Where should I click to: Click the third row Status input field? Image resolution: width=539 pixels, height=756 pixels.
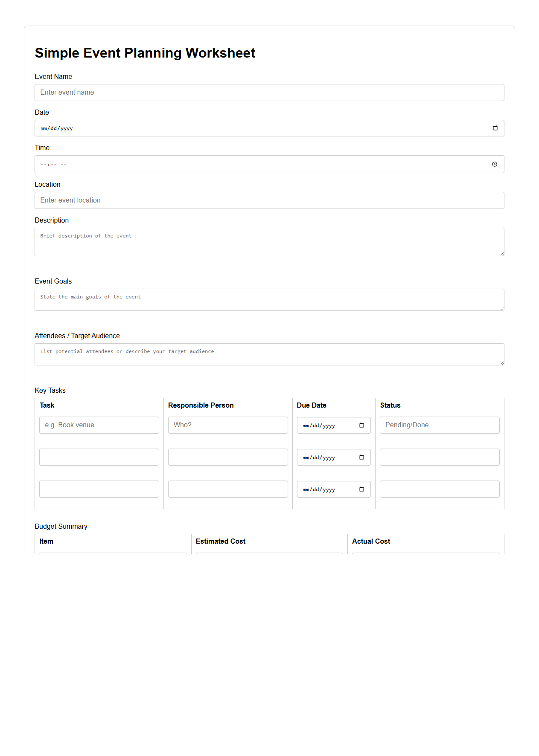pyautogui.click(x=439, y=489)
